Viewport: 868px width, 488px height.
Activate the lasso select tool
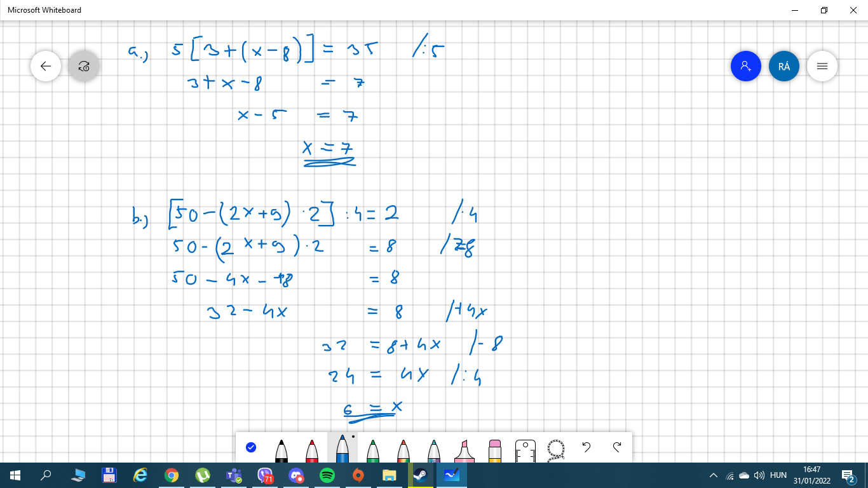[x=556, y=449]
